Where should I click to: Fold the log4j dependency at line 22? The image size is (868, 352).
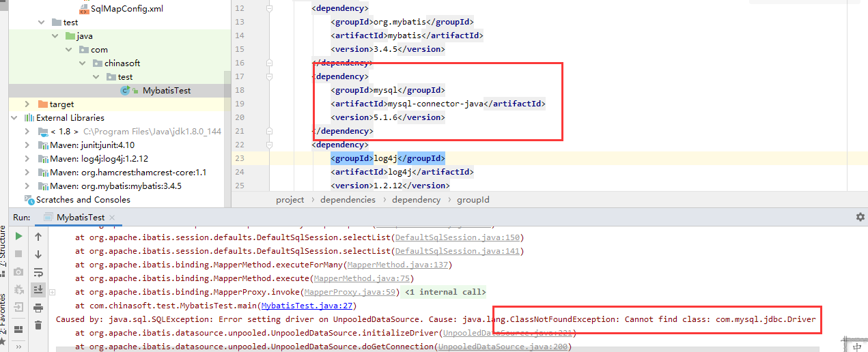[270, 145]
